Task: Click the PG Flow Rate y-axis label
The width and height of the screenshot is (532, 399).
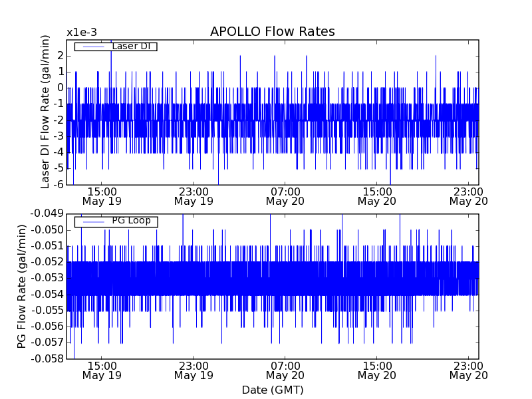Action: (22, 286)
